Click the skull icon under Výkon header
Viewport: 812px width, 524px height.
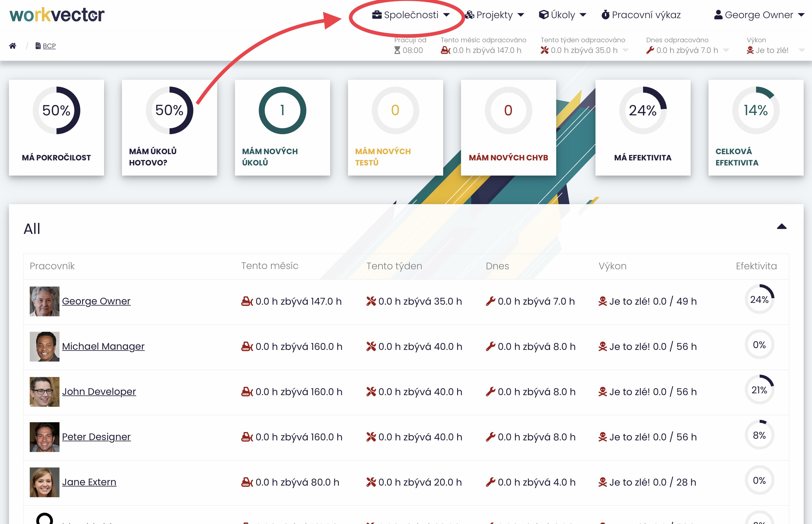[x=750, y=50]
